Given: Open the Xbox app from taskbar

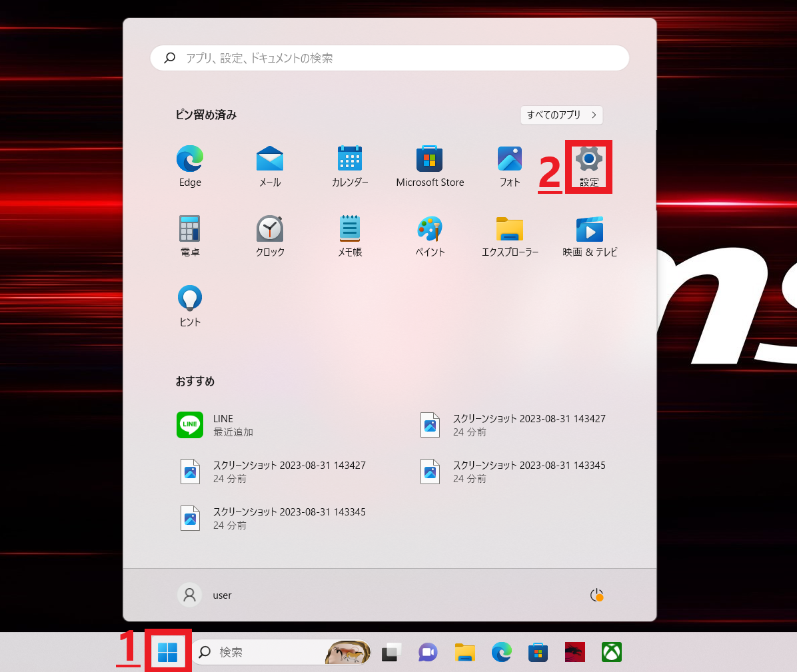Looking at the screenshot, I should (x=611, y=652).
